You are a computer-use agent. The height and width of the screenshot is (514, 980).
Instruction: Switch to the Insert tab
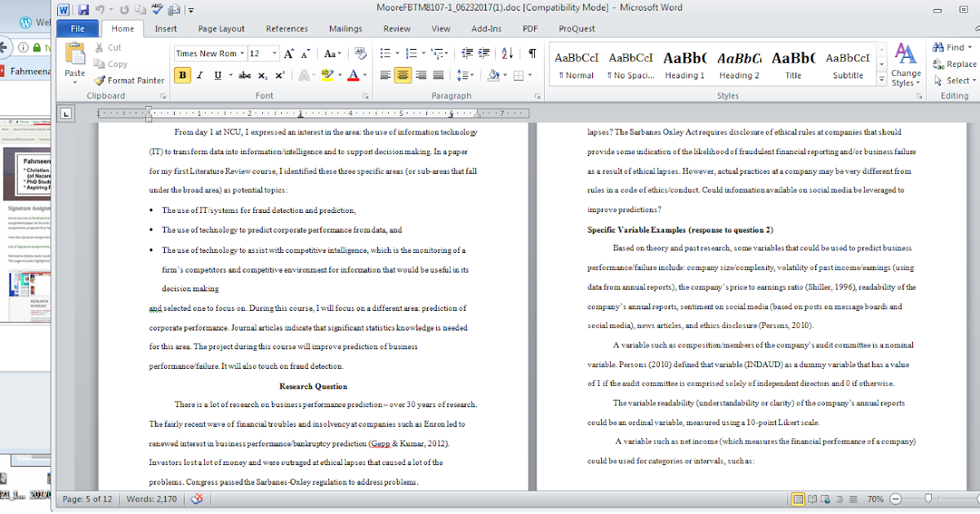point(166,29)
